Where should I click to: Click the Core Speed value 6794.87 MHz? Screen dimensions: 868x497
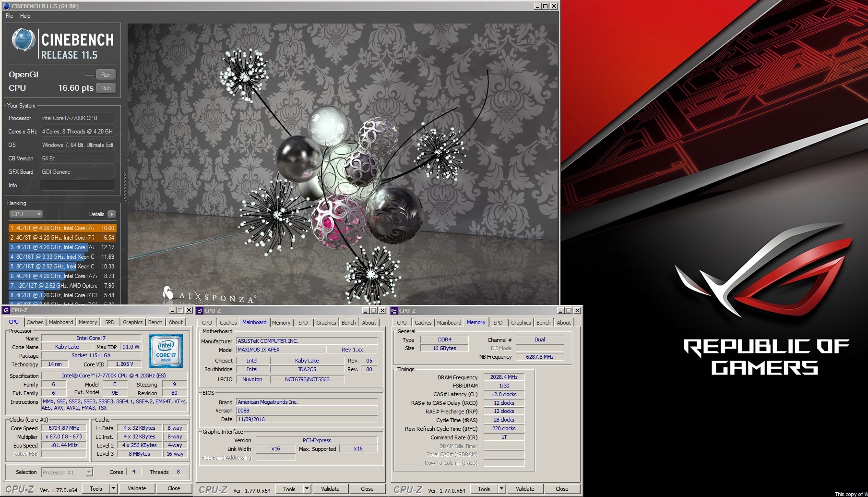64,428
